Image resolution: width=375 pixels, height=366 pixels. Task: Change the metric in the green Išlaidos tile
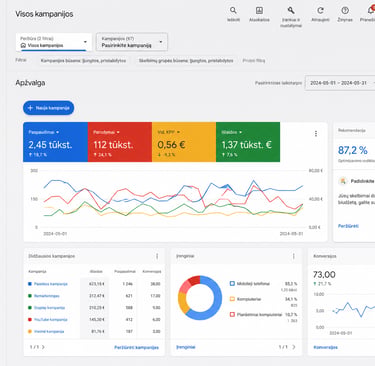pos(232,132)
